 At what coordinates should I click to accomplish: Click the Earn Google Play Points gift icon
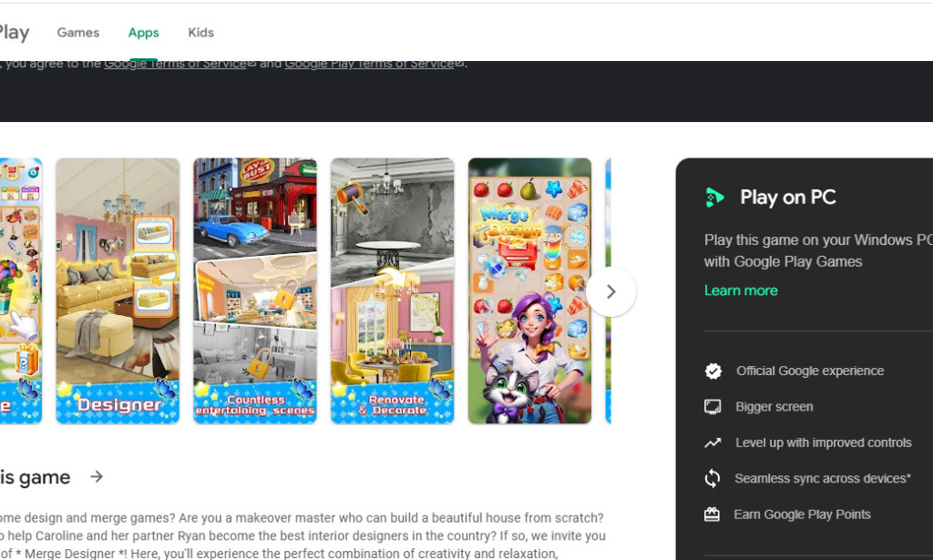[x=713, y=514]
